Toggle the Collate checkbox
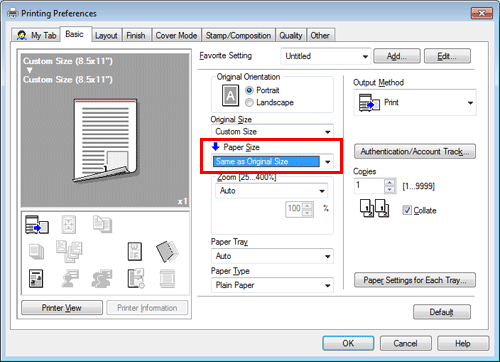The height and width of the screenshot is (362, 500). 407,210
